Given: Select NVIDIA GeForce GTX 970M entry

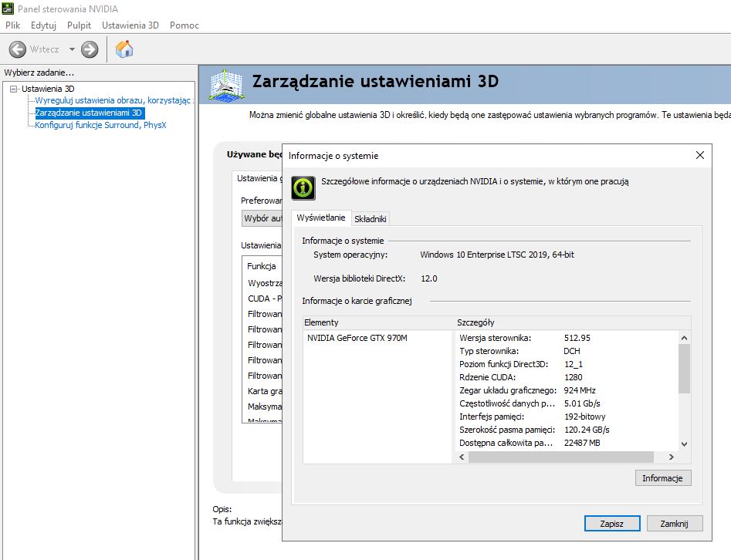Looking at the screenshot, I should (357, 338).
